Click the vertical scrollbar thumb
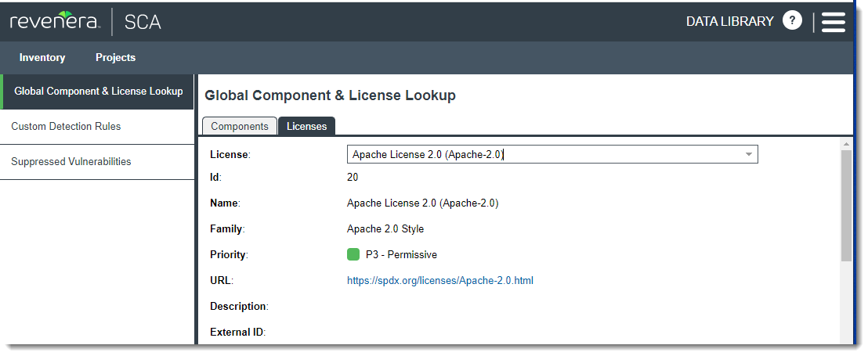This screenshot has width=868, height=356. pos(846,205)
